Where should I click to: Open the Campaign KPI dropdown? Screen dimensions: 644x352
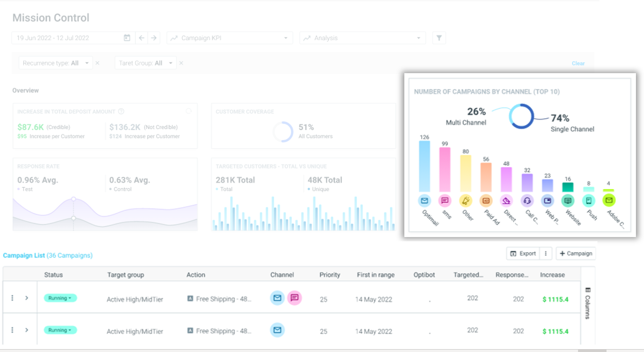(230, 38)
